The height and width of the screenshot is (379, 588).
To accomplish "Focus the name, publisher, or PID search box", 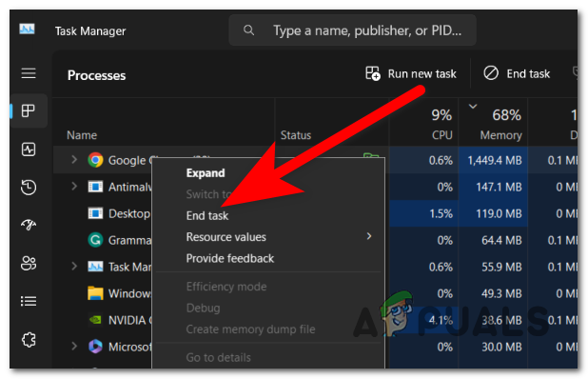I will (x=352, y=30).
